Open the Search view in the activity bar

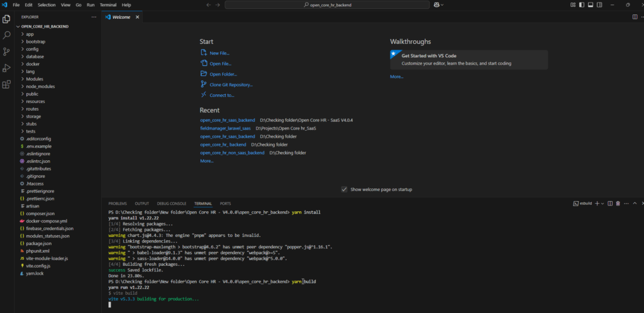click(x=6, y=35)
